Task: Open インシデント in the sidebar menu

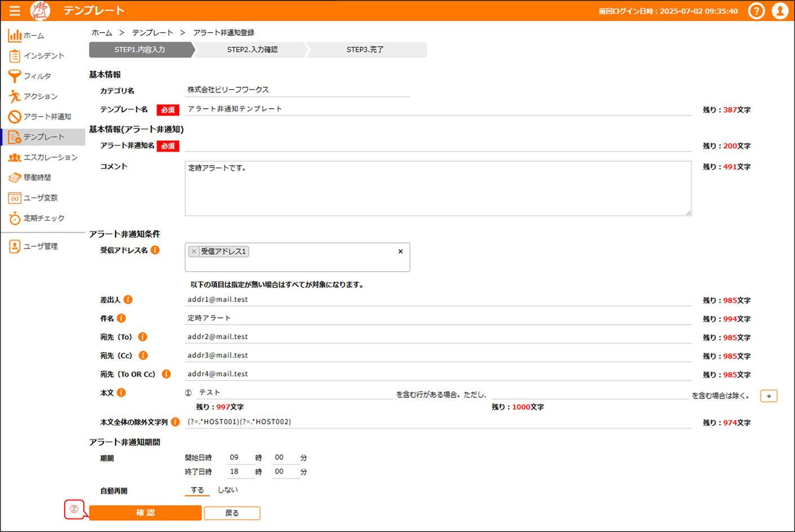Action: point(43,56)
